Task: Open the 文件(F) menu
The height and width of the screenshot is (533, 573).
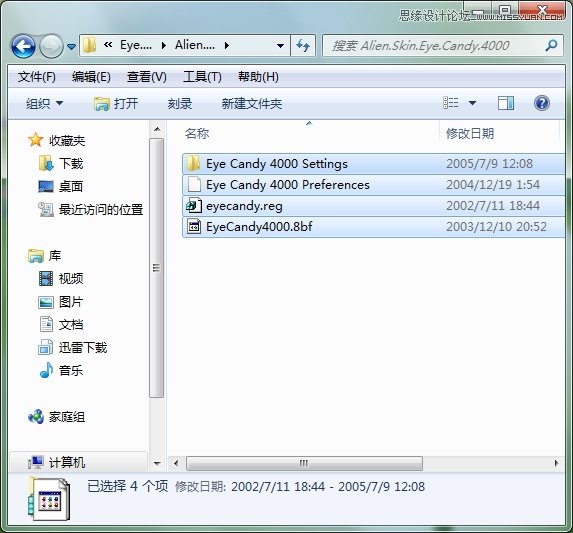Action: (x=37, y=77)
